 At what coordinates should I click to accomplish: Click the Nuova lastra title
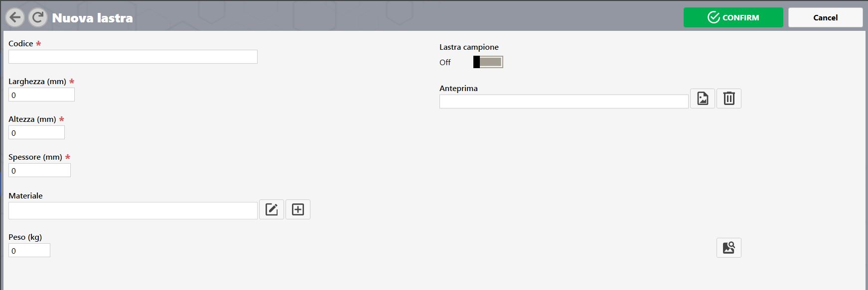pos(93,18)
